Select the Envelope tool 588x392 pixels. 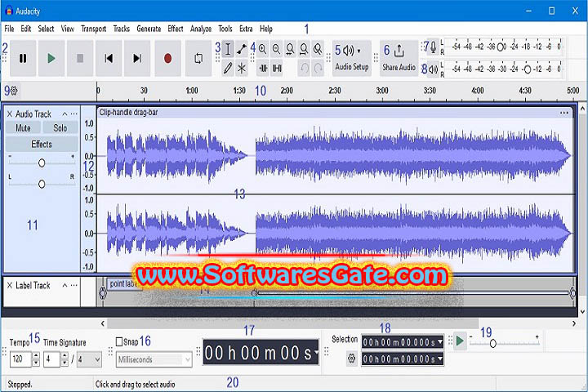click(x=242, y=49)
